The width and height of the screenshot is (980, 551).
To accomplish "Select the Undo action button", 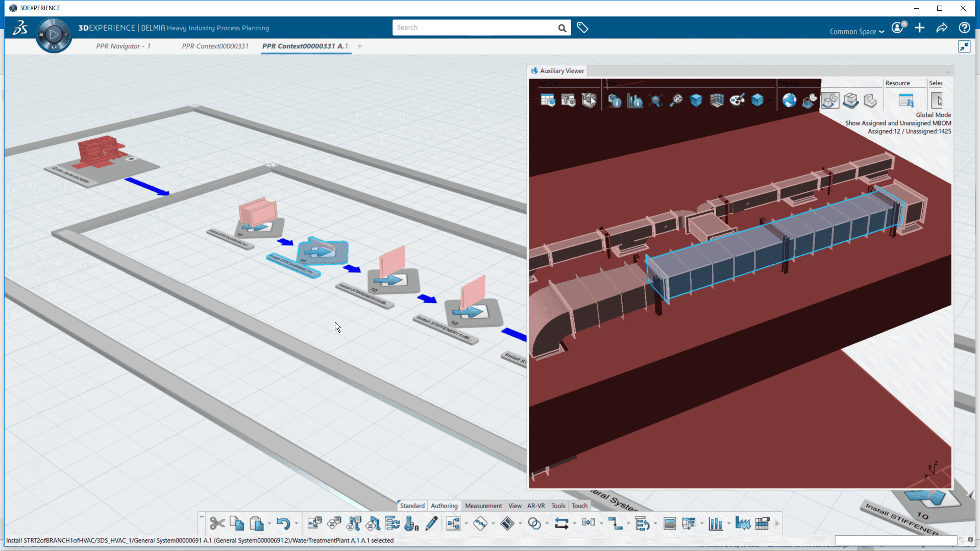I will tap(283, 523).
